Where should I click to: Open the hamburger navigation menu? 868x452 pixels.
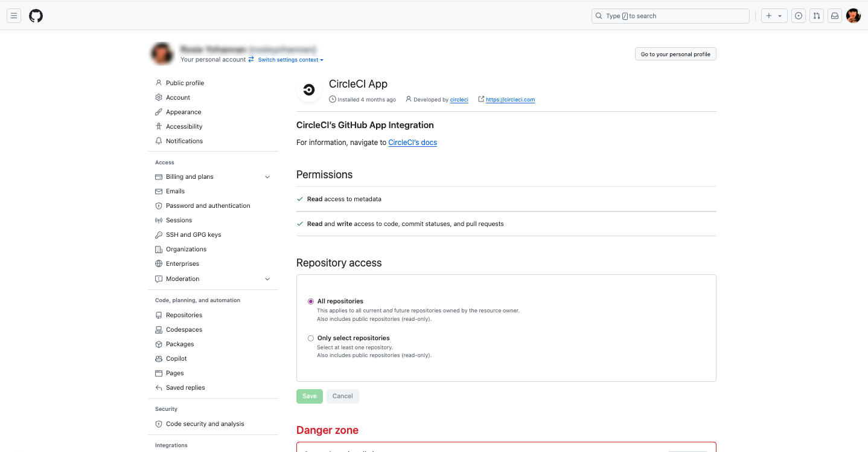pos(14,16)
